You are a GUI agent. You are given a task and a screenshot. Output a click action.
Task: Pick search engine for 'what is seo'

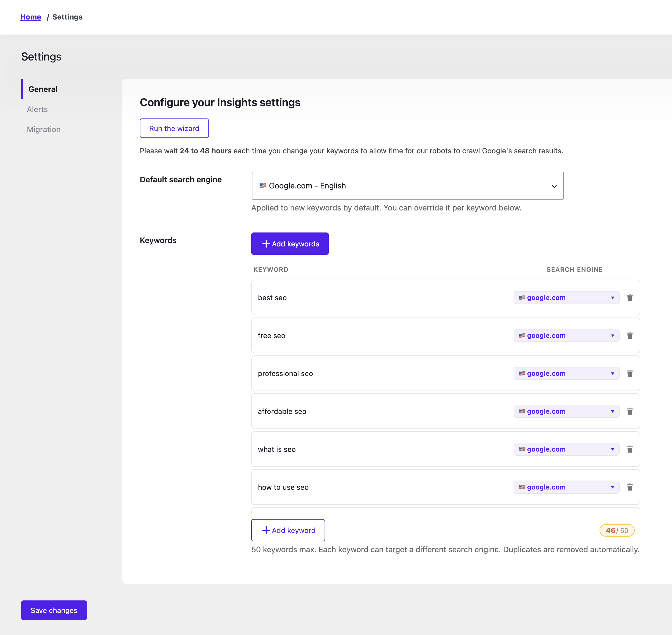[566, 449]
